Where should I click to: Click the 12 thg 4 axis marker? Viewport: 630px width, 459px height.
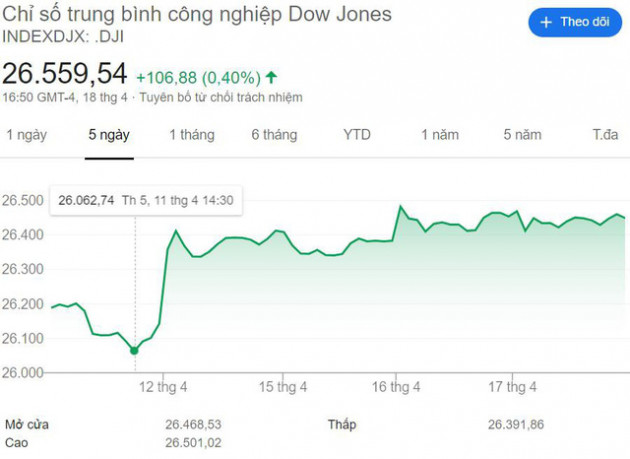pos(163,387)
